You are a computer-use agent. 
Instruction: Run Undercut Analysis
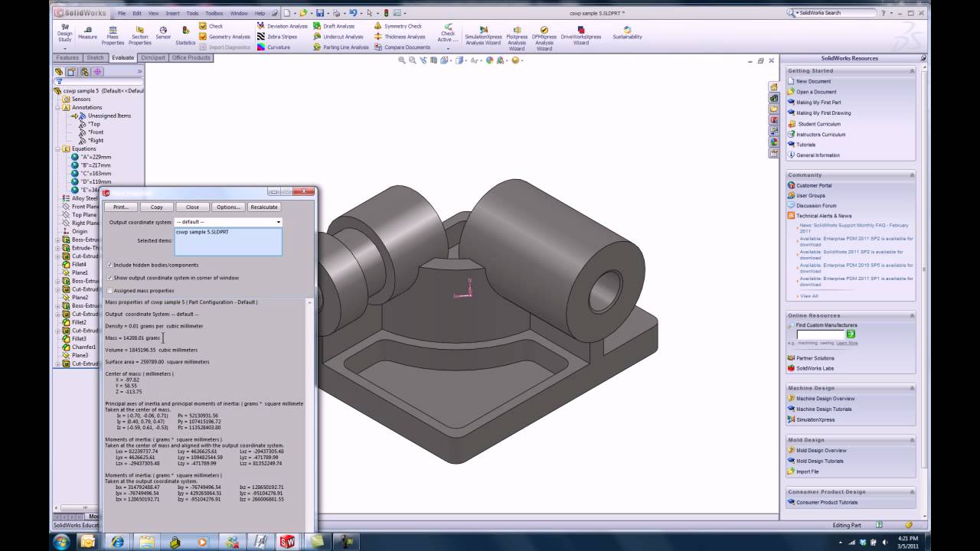338,37
